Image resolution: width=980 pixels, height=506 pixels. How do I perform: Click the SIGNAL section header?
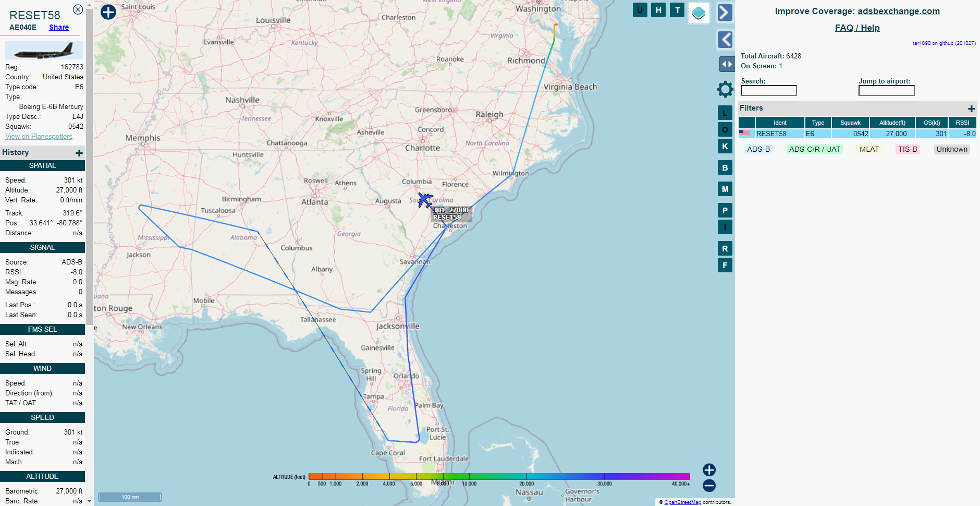click(42, 247)
